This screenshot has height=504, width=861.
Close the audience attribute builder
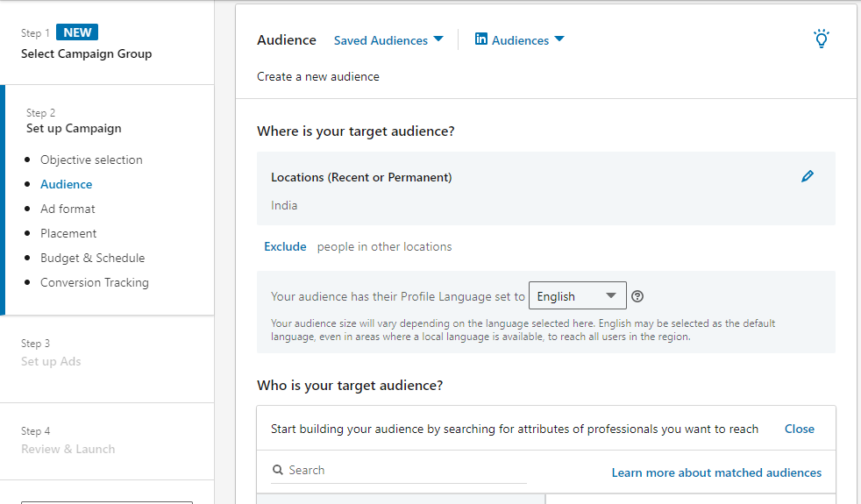[799, 429]
